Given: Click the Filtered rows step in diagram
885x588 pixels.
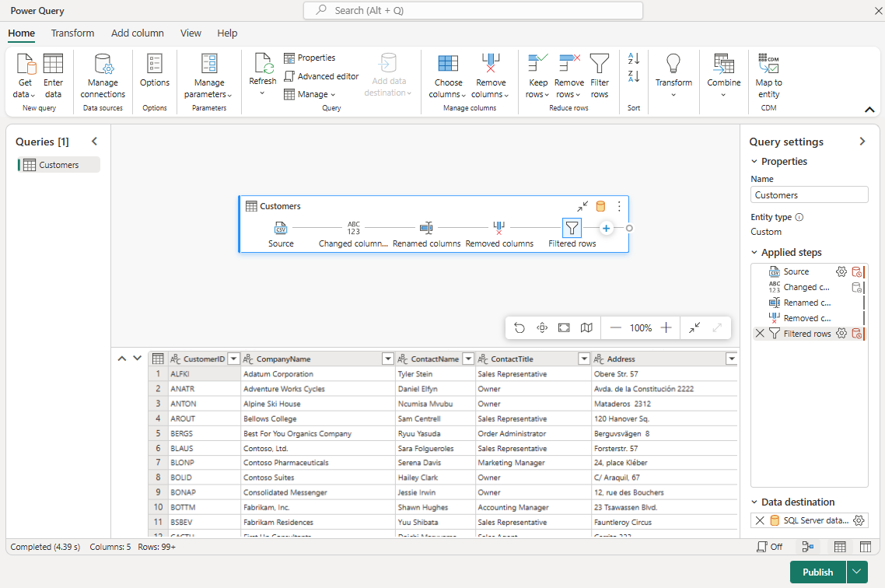Looking at the screenshot, I should click(x=572, y=228).
